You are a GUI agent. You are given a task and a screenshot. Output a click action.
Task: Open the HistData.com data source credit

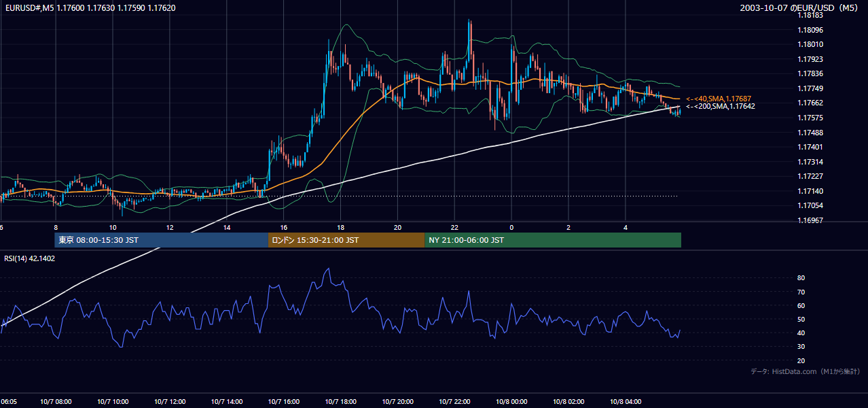coord(806,371)
